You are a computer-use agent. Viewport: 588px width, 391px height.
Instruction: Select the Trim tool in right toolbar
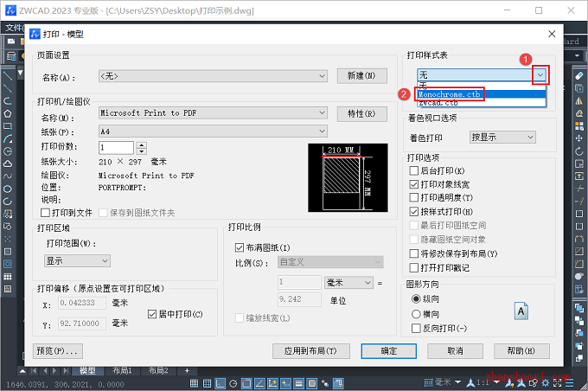579,189
